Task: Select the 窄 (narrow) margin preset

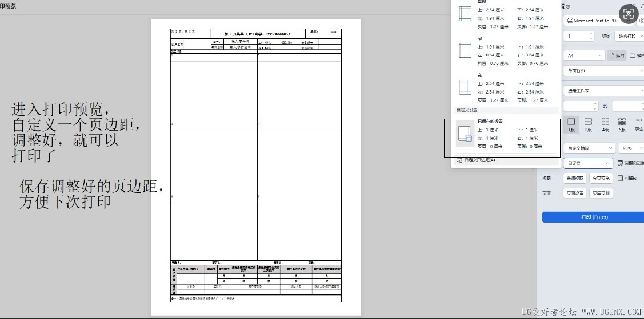Action: click(x=506, y=51)
